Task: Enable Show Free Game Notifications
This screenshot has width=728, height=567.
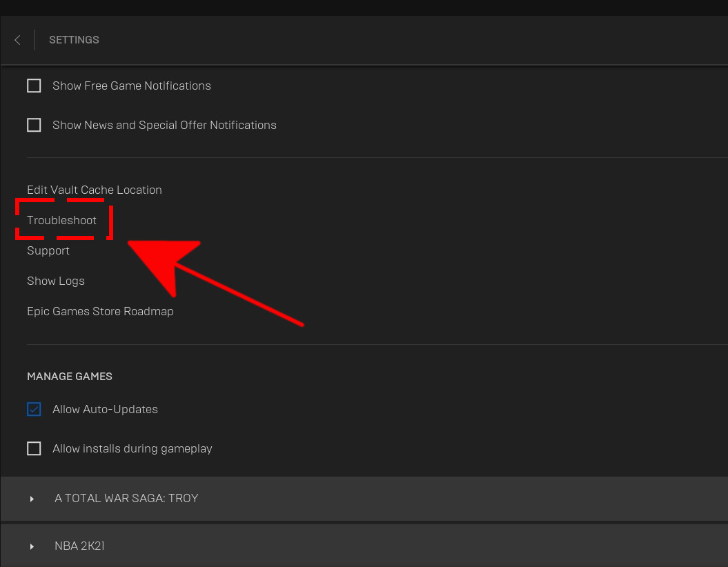Action: coord(34,86)
